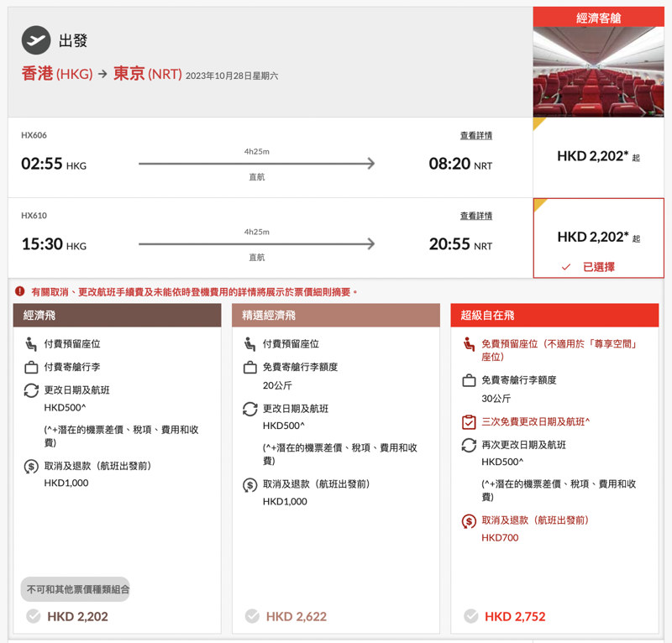Viewport: 672px width, 643px height.
Task: Click change-date refresh icon in 精選經濟飛 card
Action: click(x=250, y=409)
